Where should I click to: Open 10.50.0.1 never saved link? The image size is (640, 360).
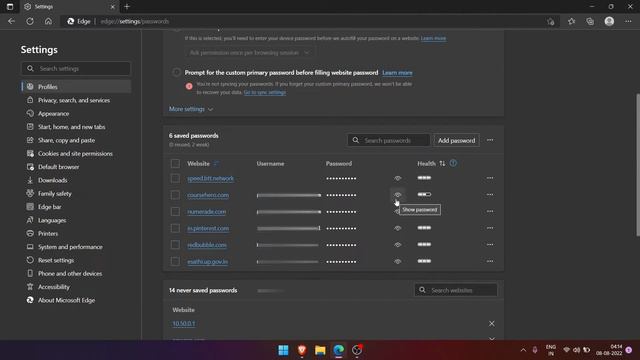point(184,323)
